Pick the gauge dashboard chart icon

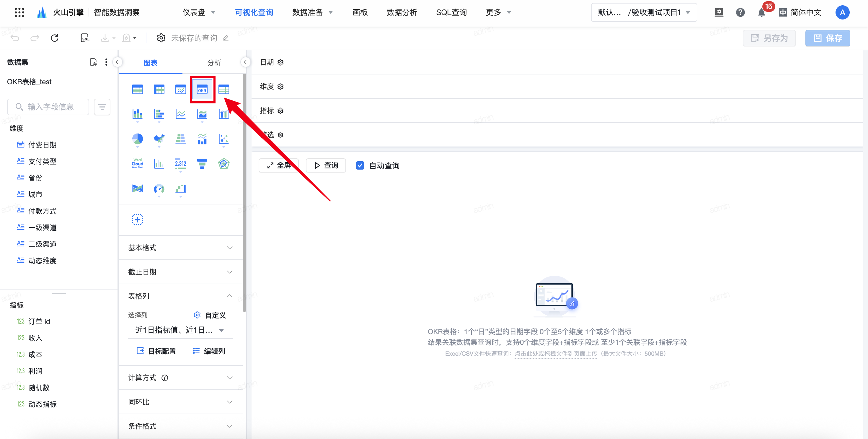(159, 188)
